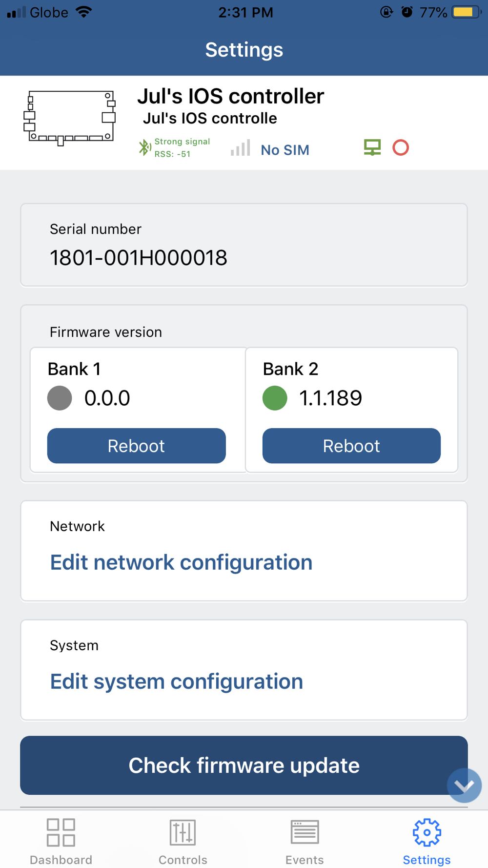Viewport: 488px width, 868px height.
Task: Tap the cellular signal bars icon
Action: (x=241, y=148)
